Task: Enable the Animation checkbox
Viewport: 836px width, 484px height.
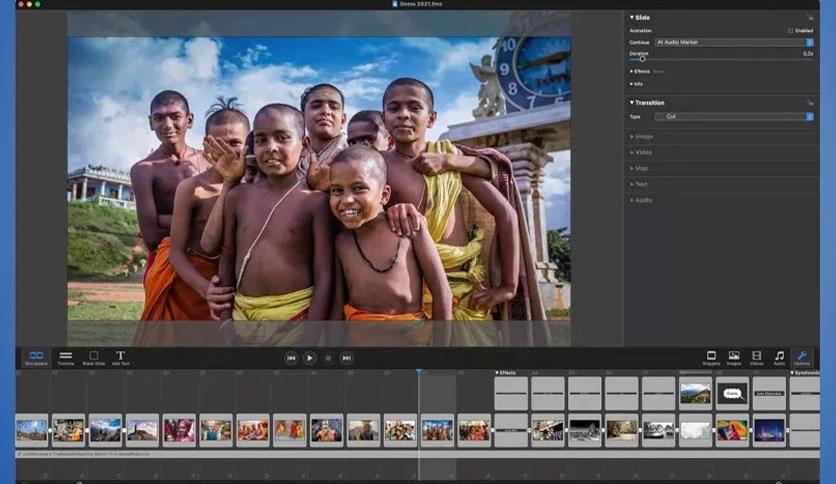Action: pyautogui.click(x=791, y=31)
